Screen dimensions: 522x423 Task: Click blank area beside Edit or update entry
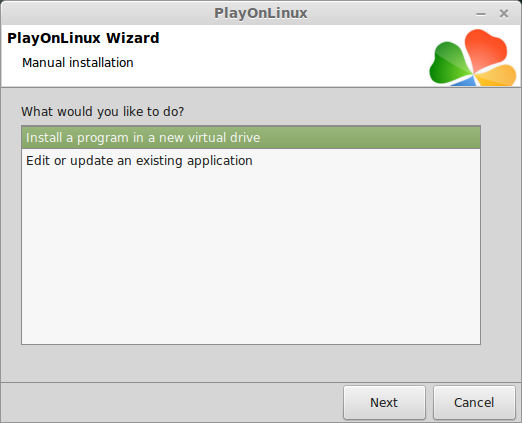point(367,161)
